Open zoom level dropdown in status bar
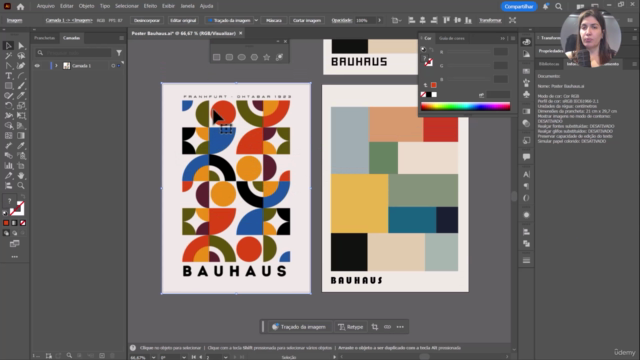This screenshot has height=360, width=640. 153,357
